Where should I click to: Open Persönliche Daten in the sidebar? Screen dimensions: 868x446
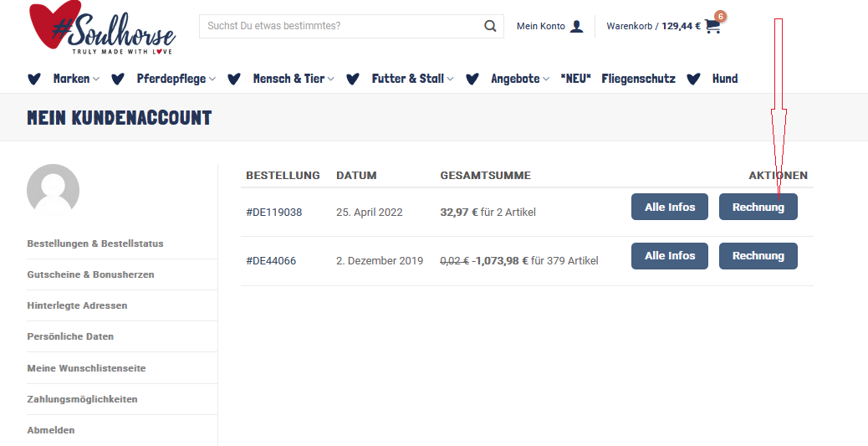[70, 337]
